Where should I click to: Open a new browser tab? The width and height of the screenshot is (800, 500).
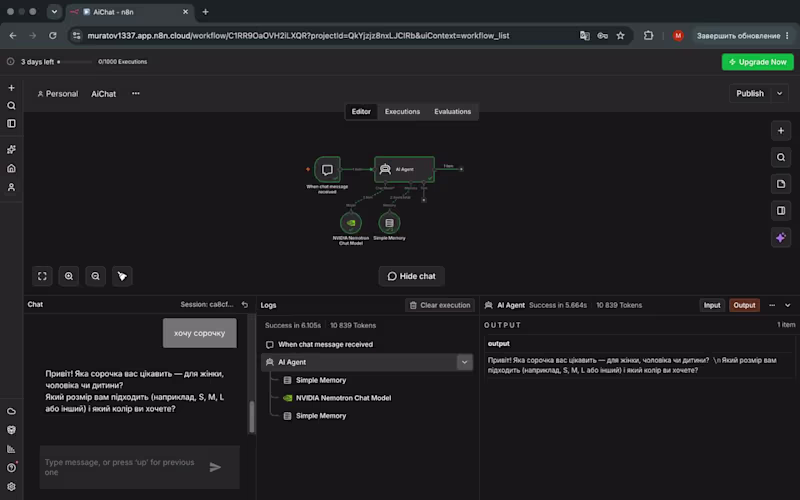206,12
